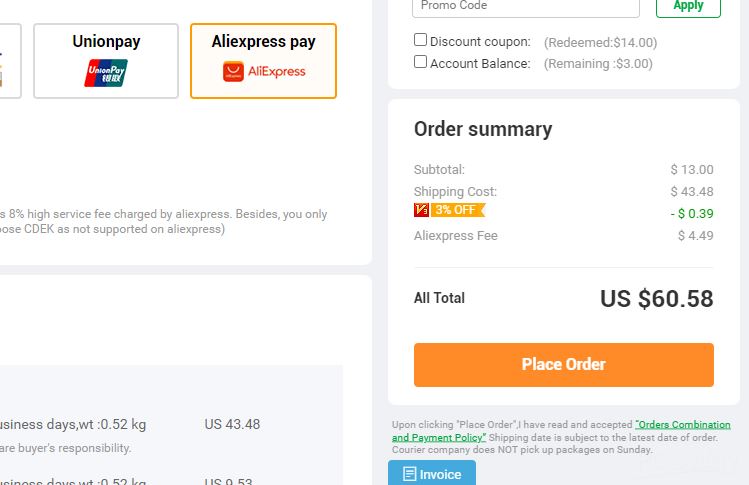Tick the Account Balance checkbox
The image size is (749, 485).
(x=420, y=62)
